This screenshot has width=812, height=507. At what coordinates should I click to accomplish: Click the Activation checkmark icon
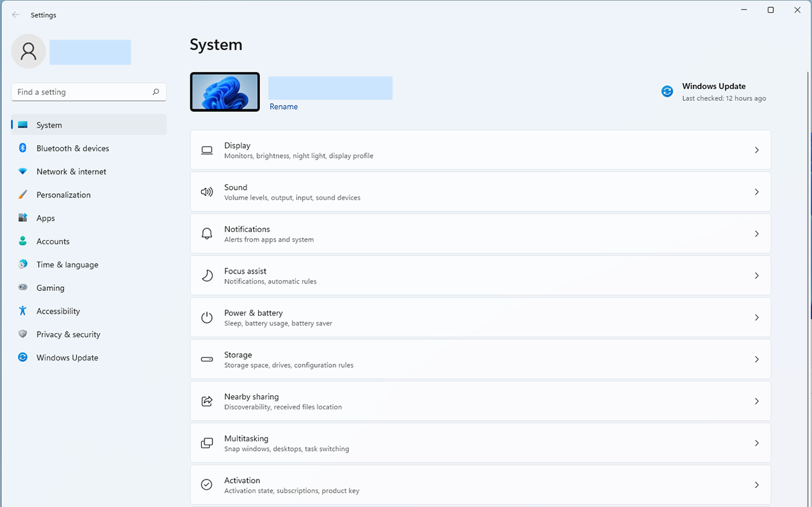click(207, 485)
